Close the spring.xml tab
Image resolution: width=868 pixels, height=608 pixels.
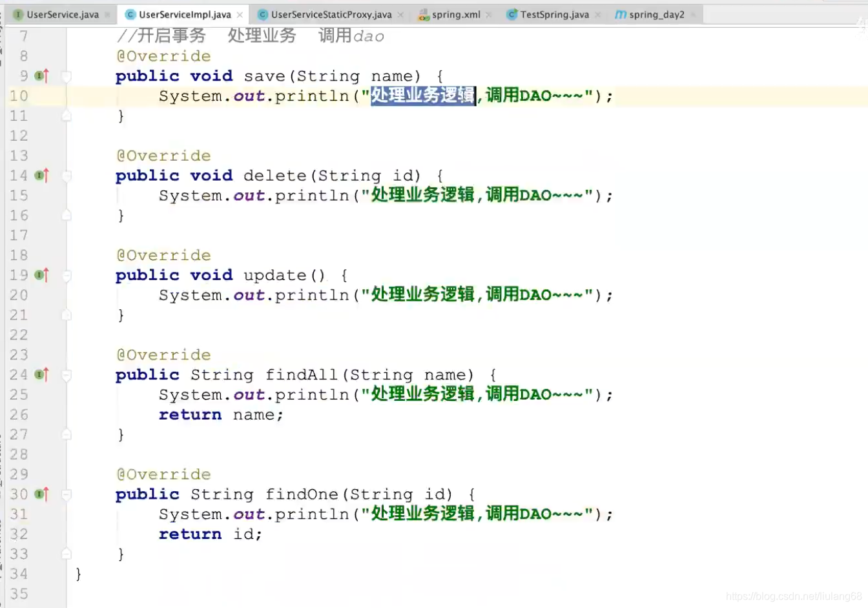[x=488, y=15]
